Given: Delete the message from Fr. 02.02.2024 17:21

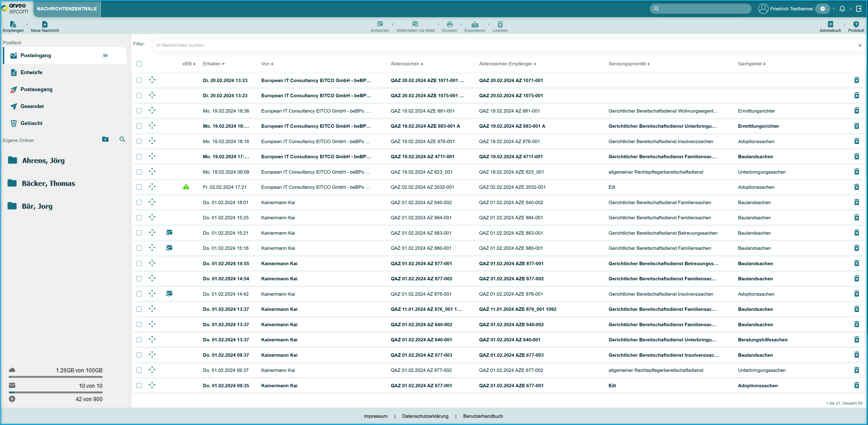Looking at the screenshot, I should click(x=856, y=187).
